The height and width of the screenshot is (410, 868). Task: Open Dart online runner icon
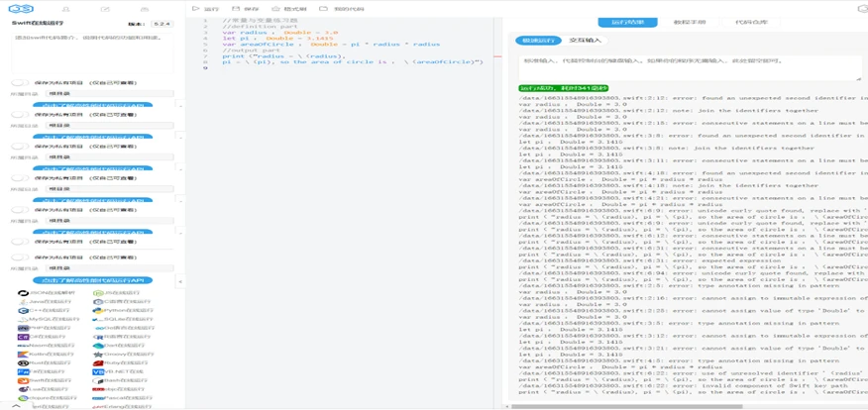tap(98, 346)
